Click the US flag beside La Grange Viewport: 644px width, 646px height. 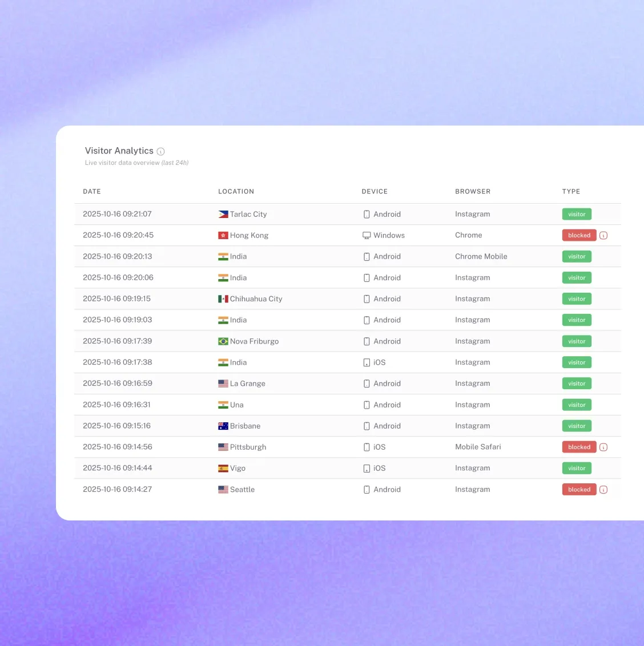coord(223,383)
